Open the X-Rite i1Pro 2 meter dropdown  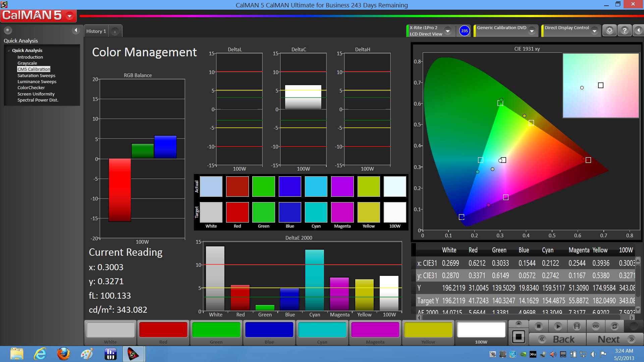447,31
